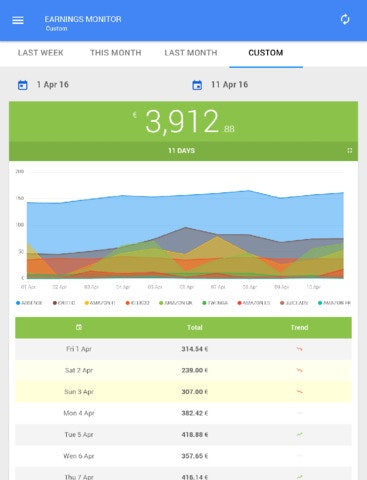The image size is (367, 480).
Task: Click the red trend icon for Sun 3 Apr
Action: (299, 392)
